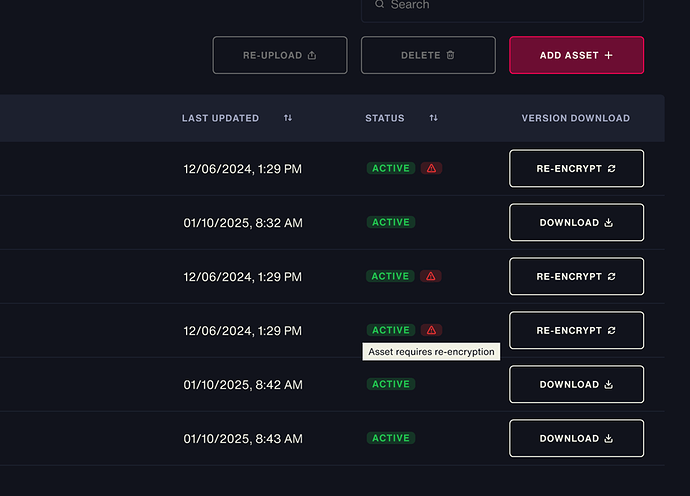Image resolution: width=690 pixels, height=496 pixels.
Task: Click the Active status badge in the first row
Action: (x=391, y=169)
